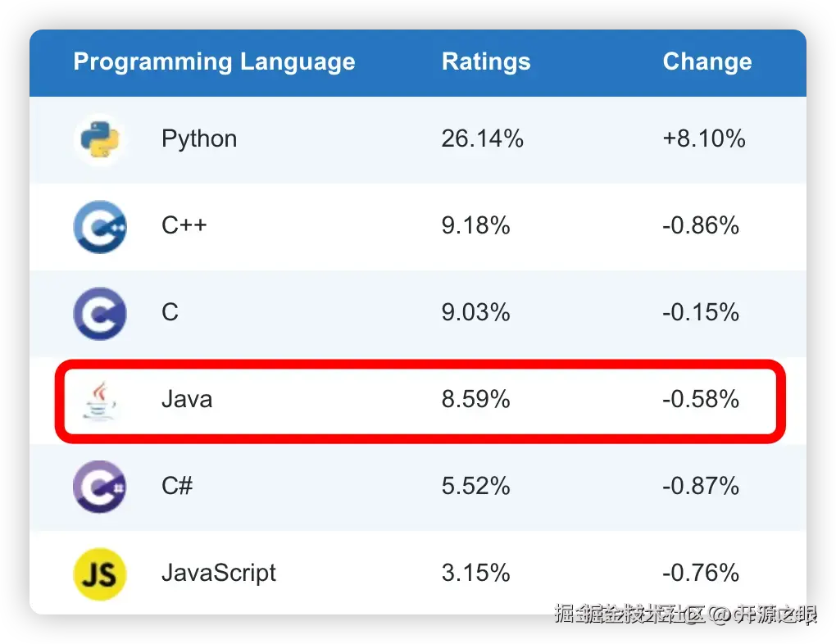This screenshot has width=836, height=644.
Task: Click C#'s -0.87% change value
Action: click(701, 487)
